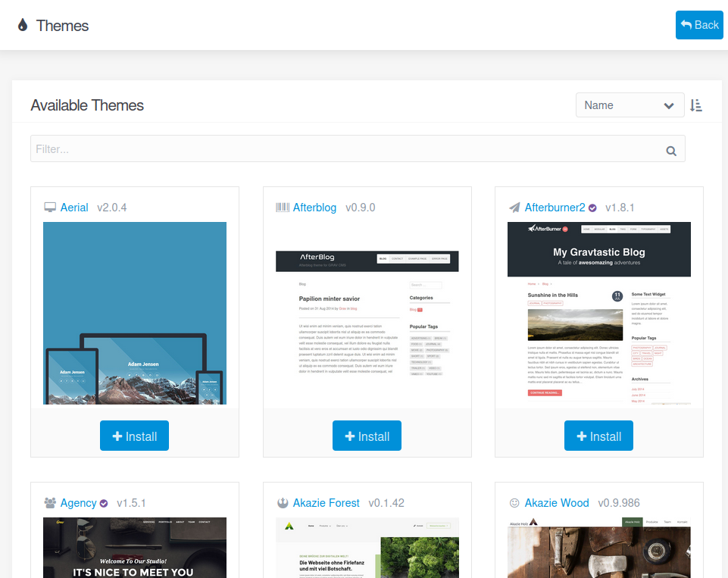Click the Aerial theme preview thumbnail

134,313
